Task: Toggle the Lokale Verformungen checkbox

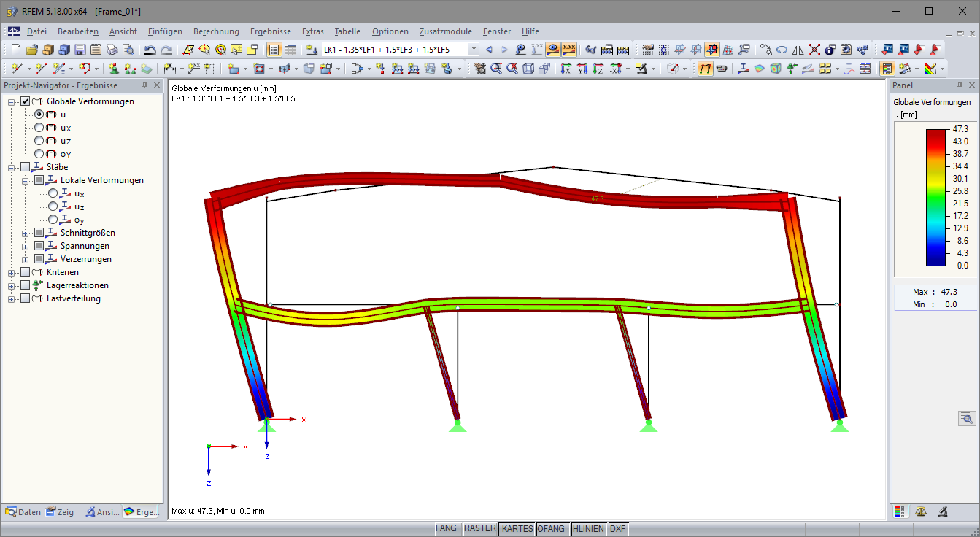Action: (39, 180)
